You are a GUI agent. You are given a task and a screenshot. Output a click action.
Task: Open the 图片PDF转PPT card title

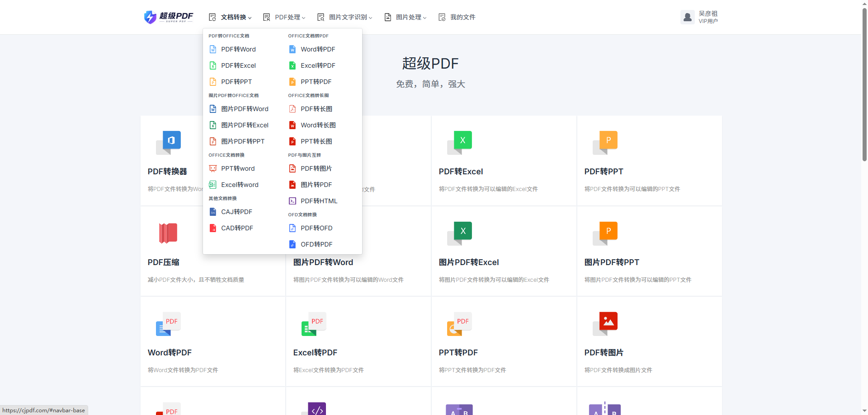pos(612,262)
